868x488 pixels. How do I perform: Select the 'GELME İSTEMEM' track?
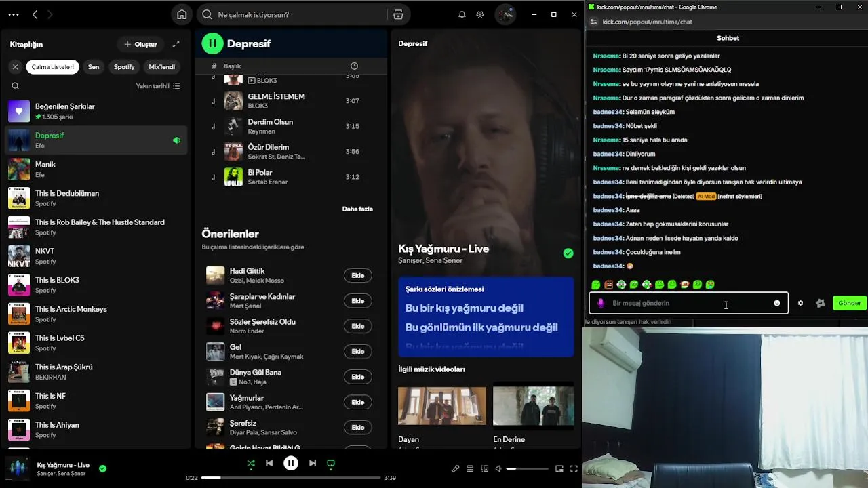tap(291, 101)
